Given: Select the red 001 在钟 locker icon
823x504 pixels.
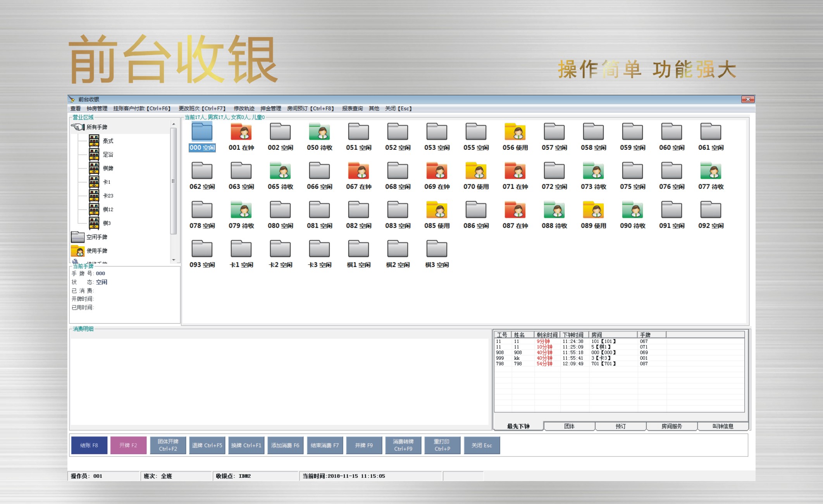Looking at the screenshot, I should point(241,132).
